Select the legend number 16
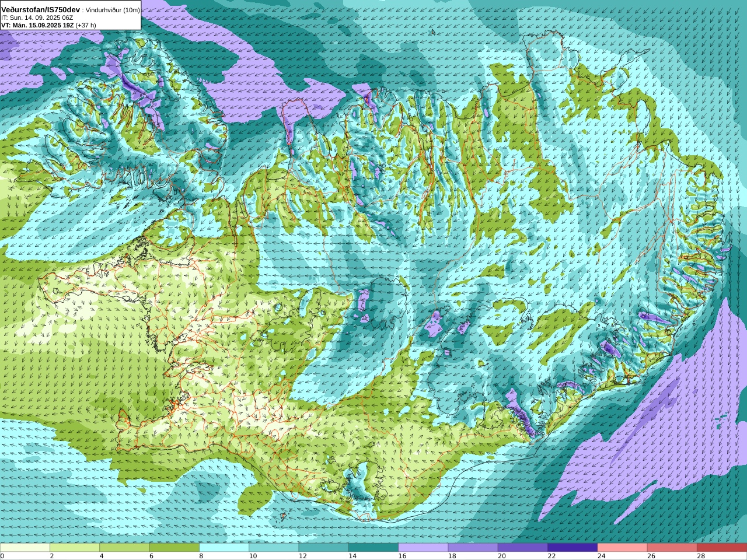 pyautogui.click(x=402, y=556)
